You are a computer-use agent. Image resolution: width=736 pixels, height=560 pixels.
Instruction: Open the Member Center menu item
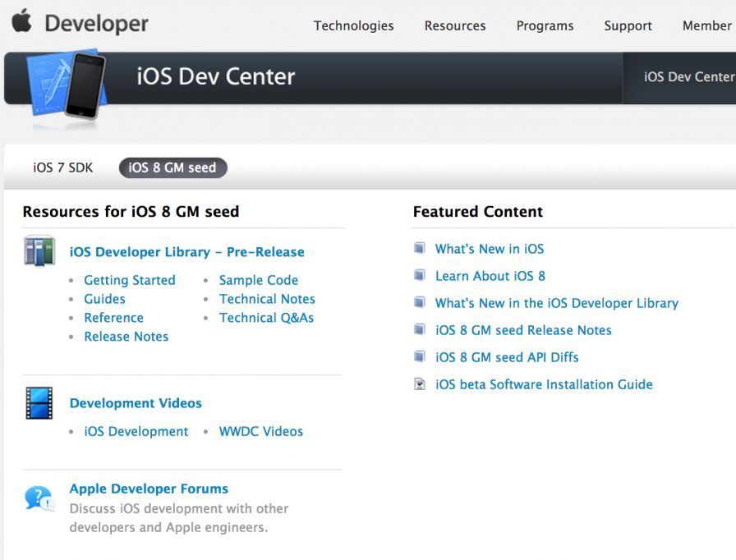point(709,25)
